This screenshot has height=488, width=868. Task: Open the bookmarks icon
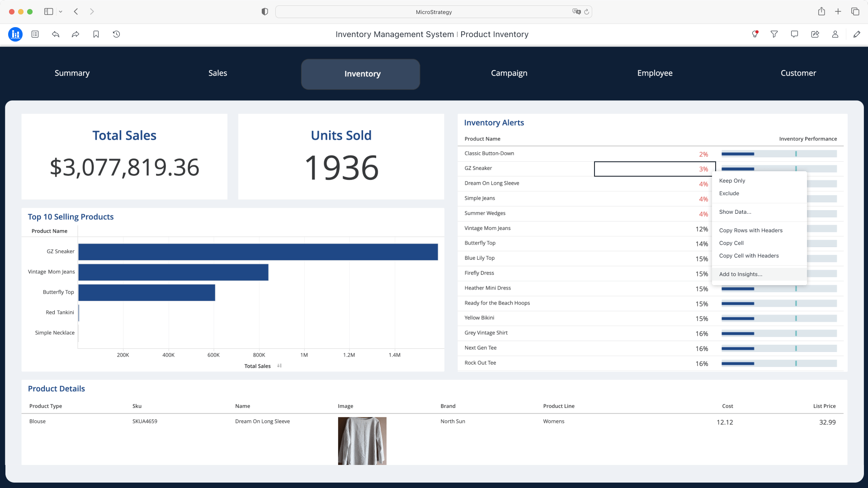click(96, 34)
